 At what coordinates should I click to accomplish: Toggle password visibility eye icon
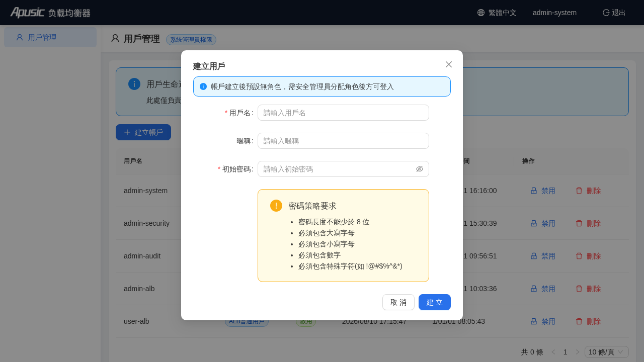pyautogui.click(x=420, y=169)
